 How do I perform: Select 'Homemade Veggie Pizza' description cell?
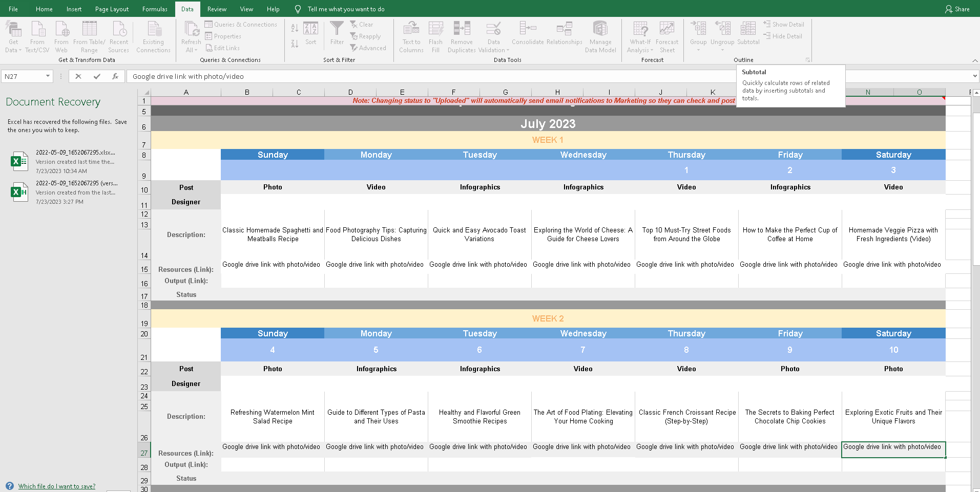[893, 234]
